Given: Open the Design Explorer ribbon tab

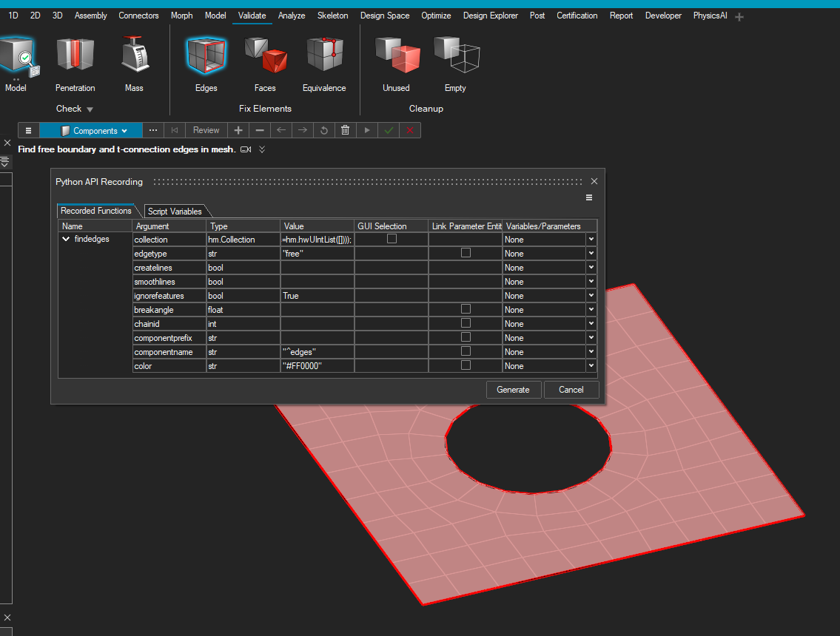Looking at the screenshot, I should tap(491, 16).
